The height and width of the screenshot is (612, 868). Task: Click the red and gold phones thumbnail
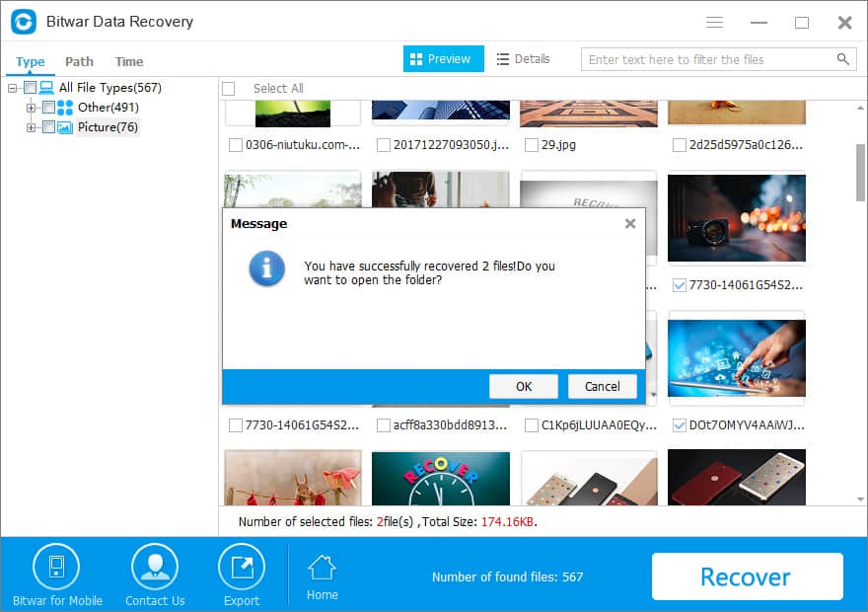point(736,478)
